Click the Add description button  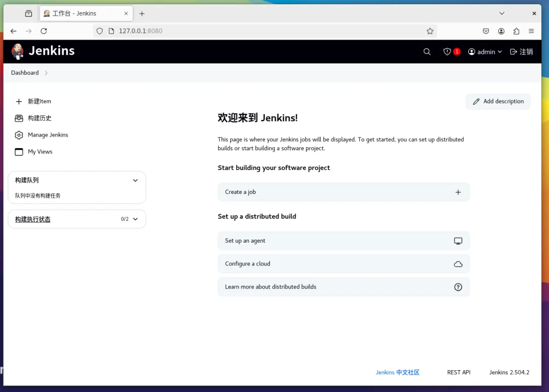tap(498, 102)
